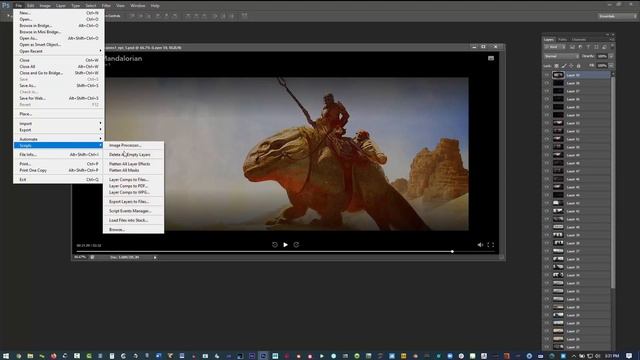The width and height of the screenshot is (640, 360).
Task: Toggle visibility of Layer 56
Action: click(547, 99)
